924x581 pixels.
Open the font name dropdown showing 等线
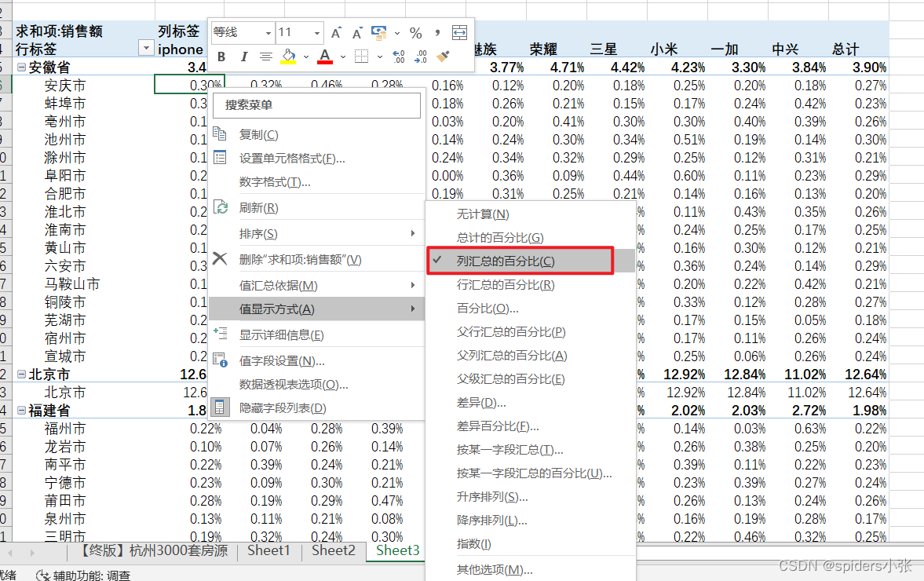point(268,33)
